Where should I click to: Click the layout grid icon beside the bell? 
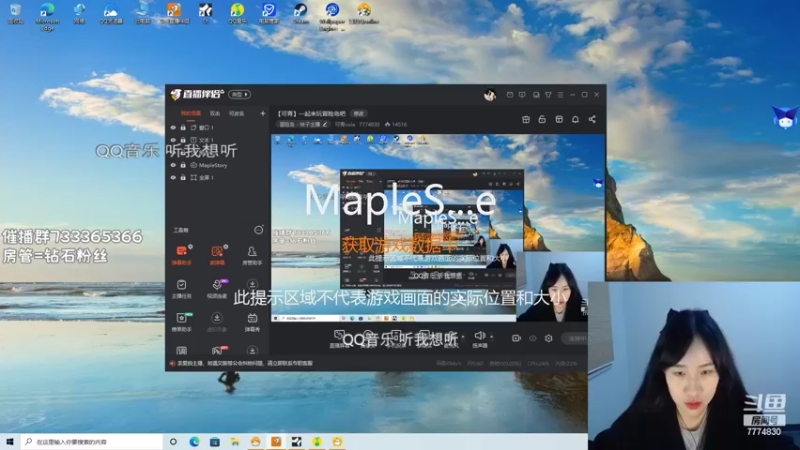tap(559, 119)
